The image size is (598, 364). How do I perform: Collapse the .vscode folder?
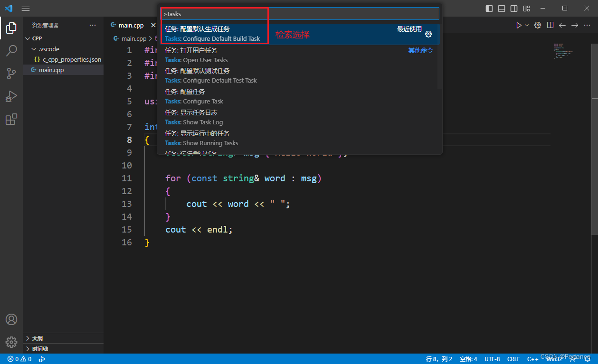coord(63,49)
